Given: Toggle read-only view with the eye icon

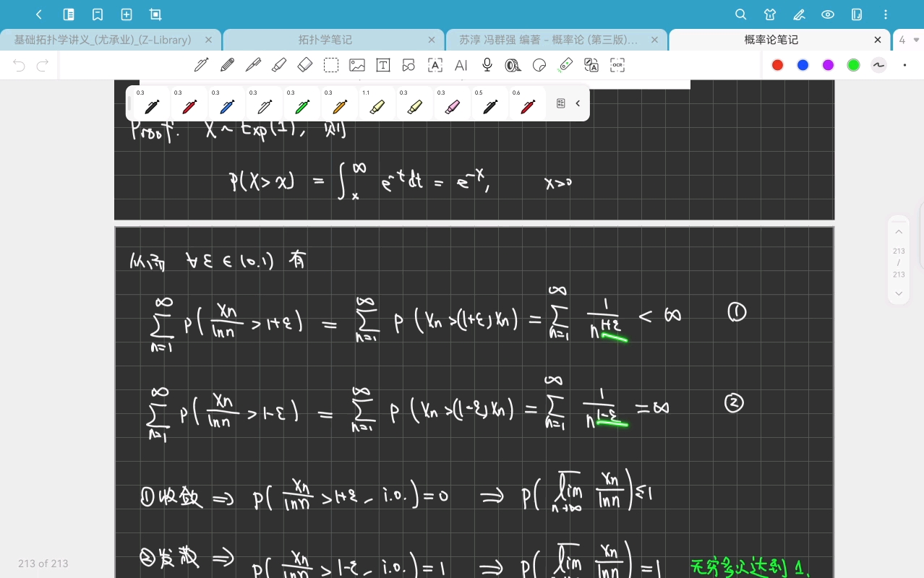Looking at the screenshot, I should click(828, 14).
